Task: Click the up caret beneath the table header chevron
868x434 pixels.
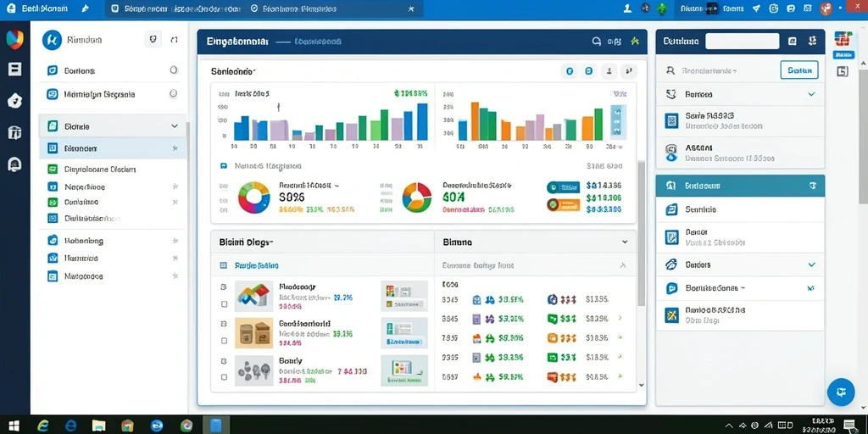Action: tap(623, 265)
